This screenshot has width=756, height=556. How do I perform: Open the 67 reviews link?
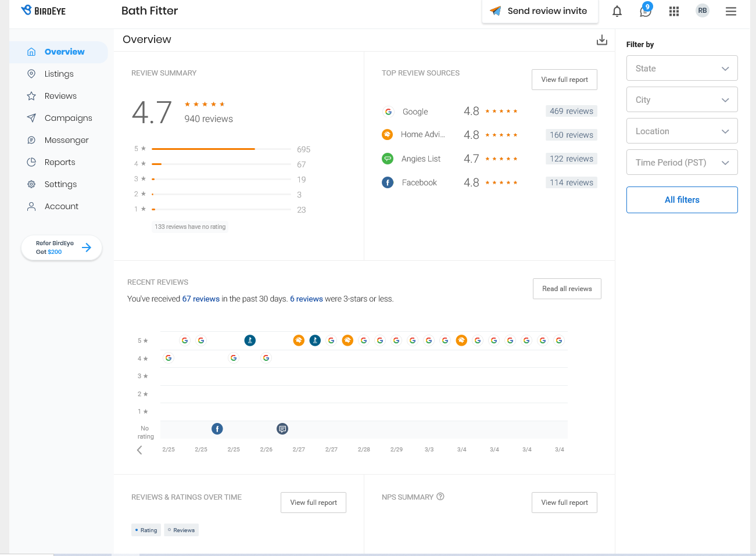200,299
